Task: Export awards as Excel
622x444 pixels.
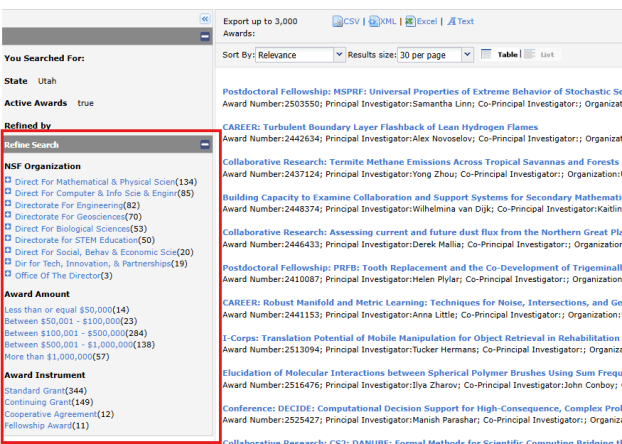Action: pos(421,21)
